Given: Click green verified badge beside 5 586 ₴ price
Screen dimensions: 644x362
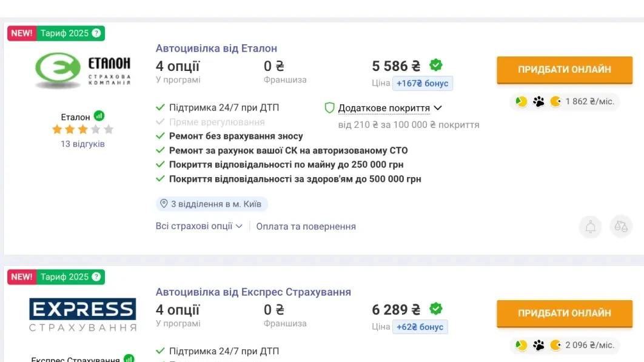Looking at the screenshot, I should click(x=436, y=65).
